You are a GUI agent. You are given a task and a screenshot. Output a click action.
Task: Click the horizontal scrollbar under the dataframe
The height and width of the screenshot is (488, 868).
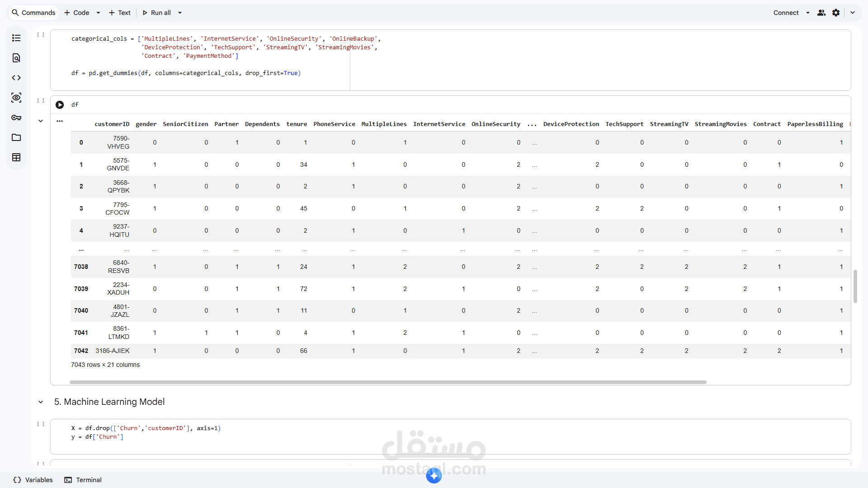(387, 382)
